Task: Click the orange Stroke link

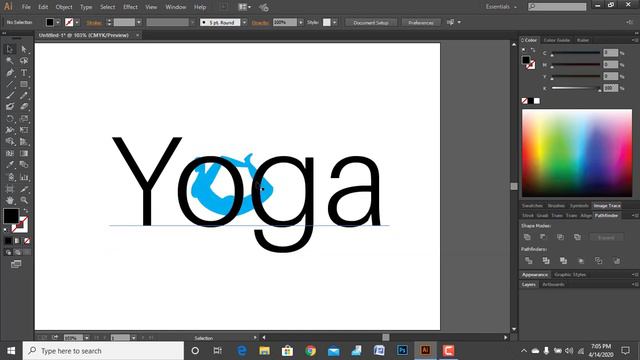Action: click(x=94, y=23)
